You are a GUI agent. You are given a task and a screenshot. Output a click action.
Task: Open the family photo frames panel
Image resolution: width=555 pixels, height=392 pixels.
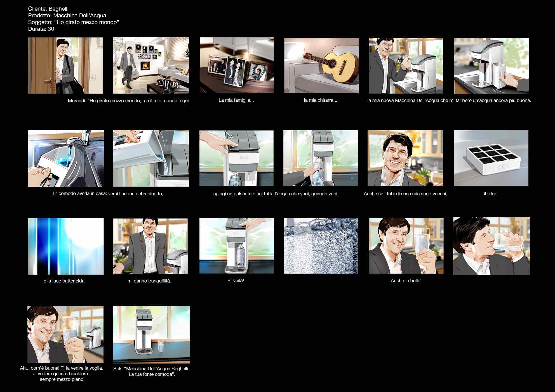(237, 65)
